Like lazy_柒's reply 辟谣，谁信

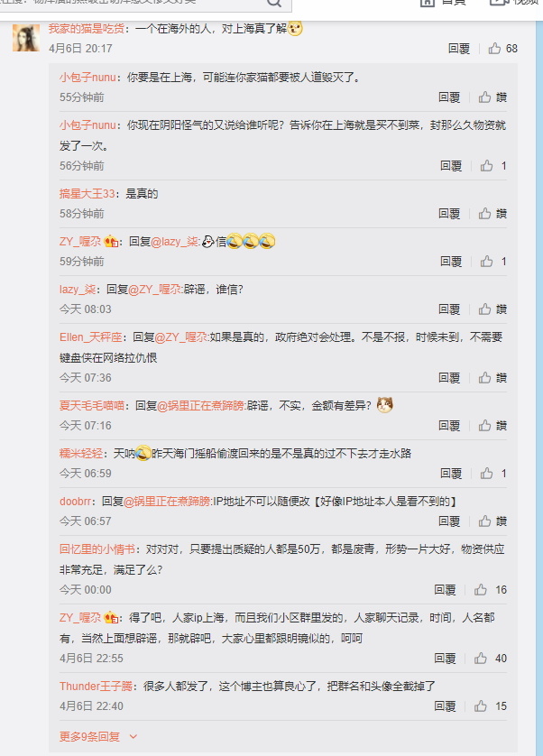tap(484, 309)
